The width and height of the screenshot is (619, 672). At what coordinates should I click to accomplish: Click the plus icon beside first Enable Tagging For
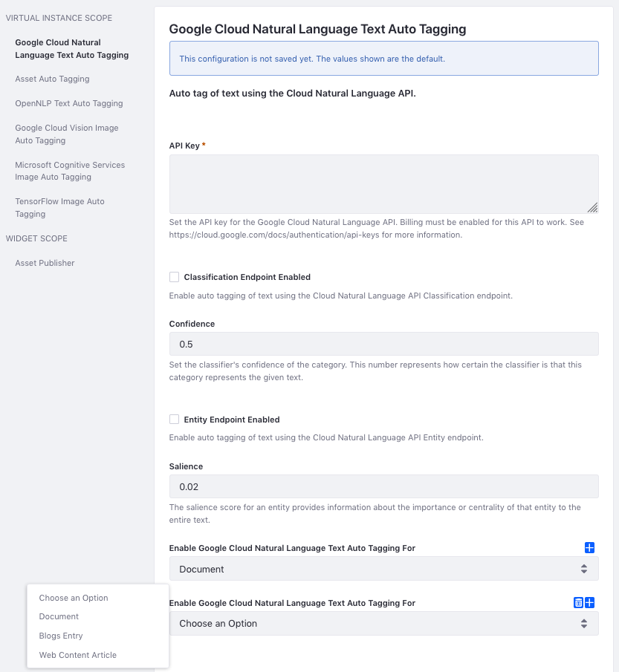click(589, 548)
